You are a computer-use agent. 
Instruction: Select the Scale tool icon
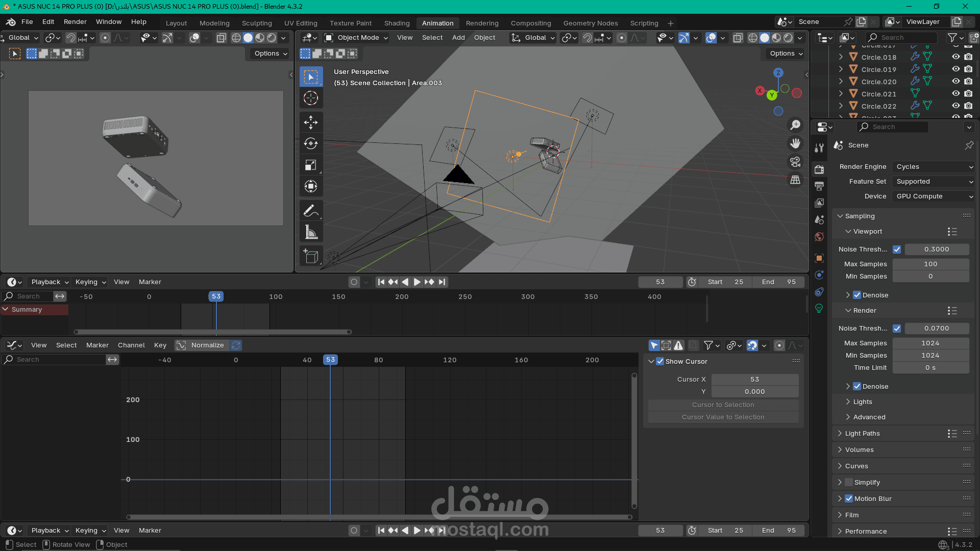point(311,165)
